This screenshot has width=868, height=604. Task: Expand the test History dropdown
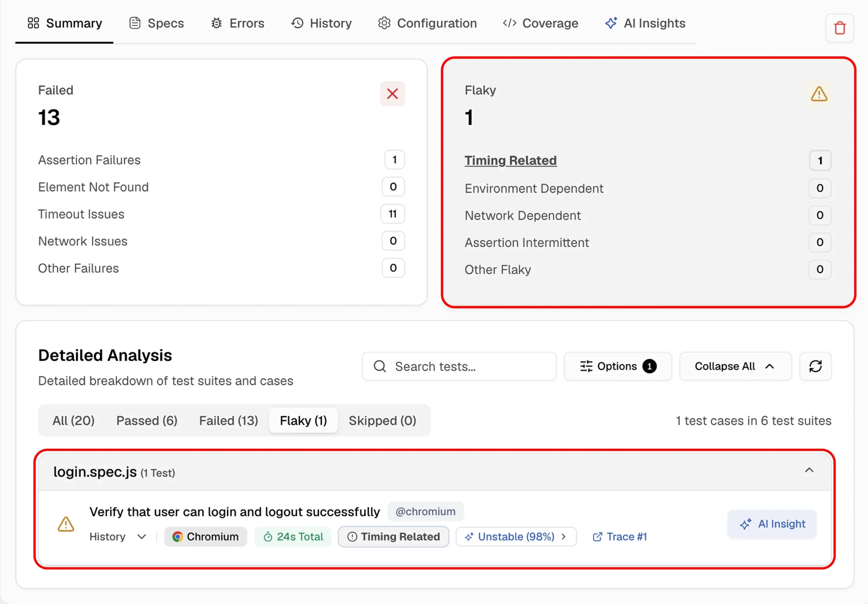[x=118, y=537]
